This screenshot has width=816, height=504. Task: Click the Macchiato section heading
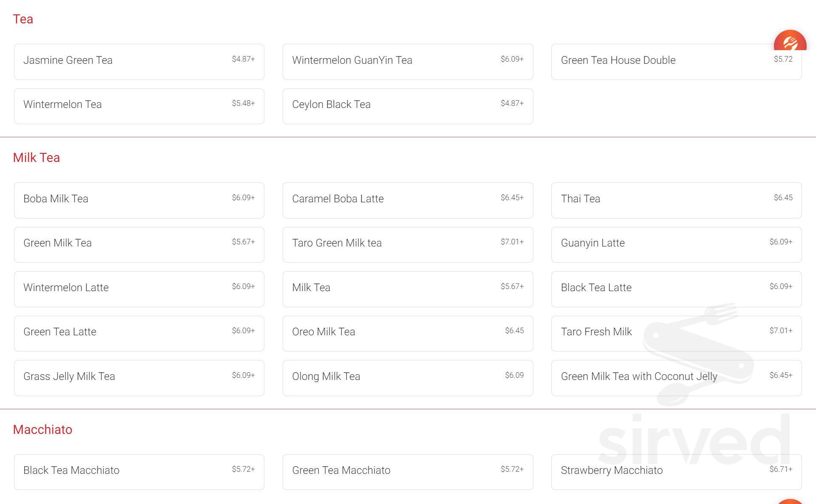42,430
